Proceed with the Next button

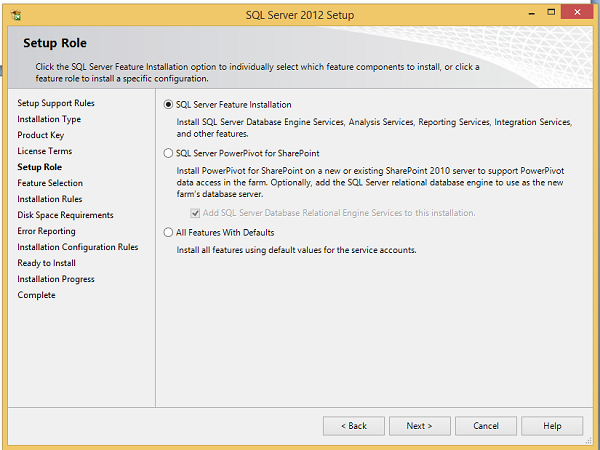click(419, 426)
